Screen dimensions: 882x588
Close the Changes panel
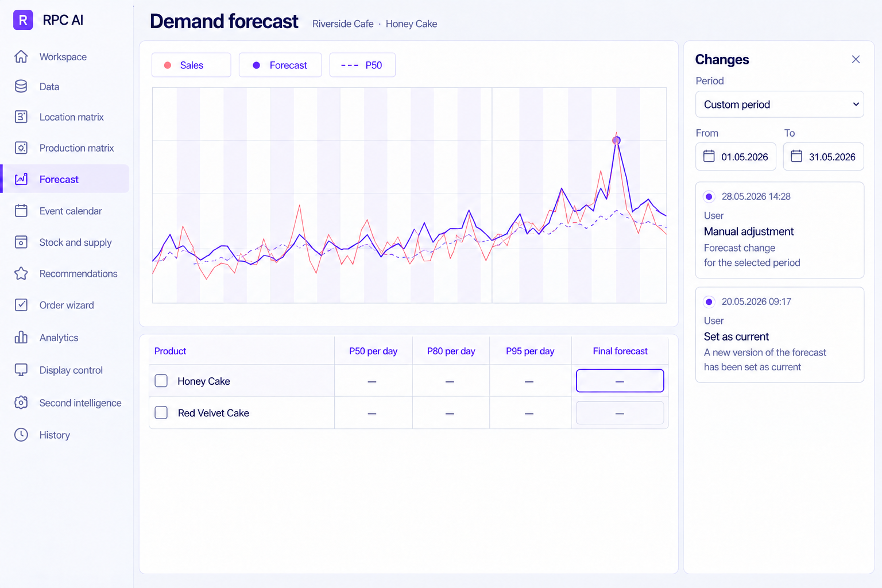point(856,59)
